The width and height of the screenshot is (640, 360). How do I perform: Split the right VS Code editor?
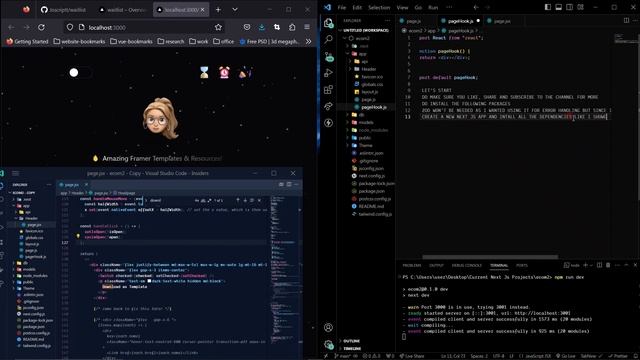point(626,20)
